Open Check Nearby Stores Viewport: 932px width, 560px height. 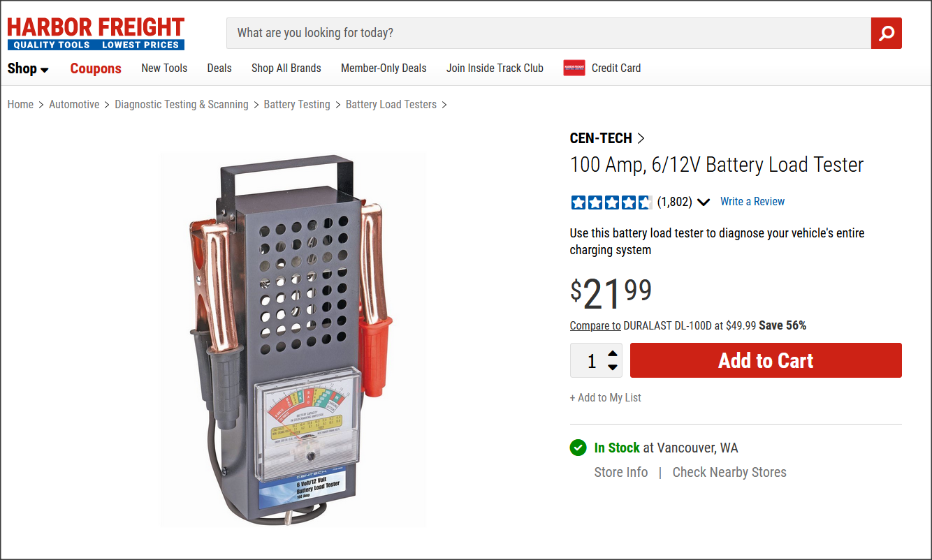tap(729, 472)
